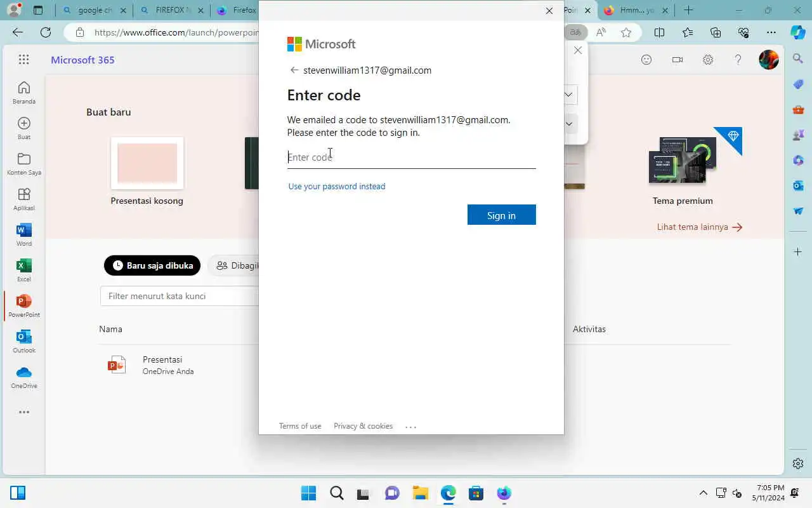This screenshot has height=508, width=812.
Task: Click Use your password instead
Action: point(337,186)
